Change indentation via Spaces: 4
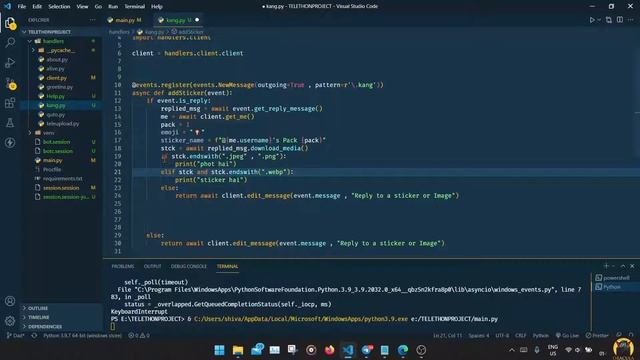 (478, 336)
